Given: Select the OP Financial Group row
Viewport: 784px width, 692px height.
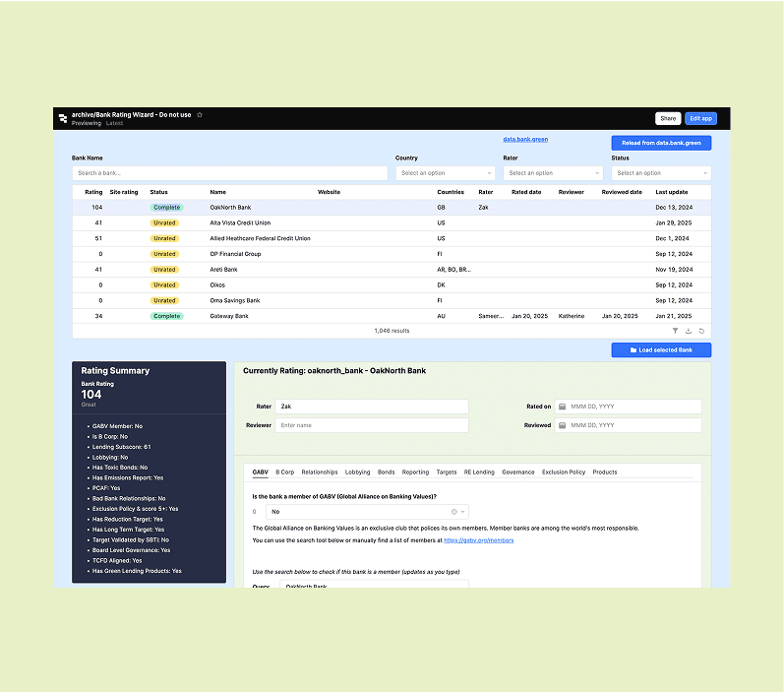Looking at the screenshot, I should tap(392, 254).
